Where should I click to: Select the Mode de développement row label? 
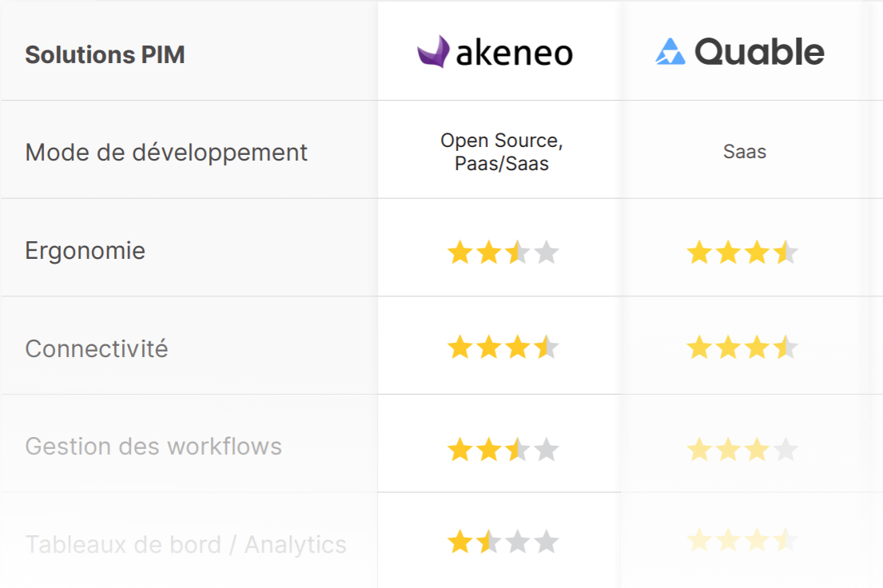click(x=166, y=153)
